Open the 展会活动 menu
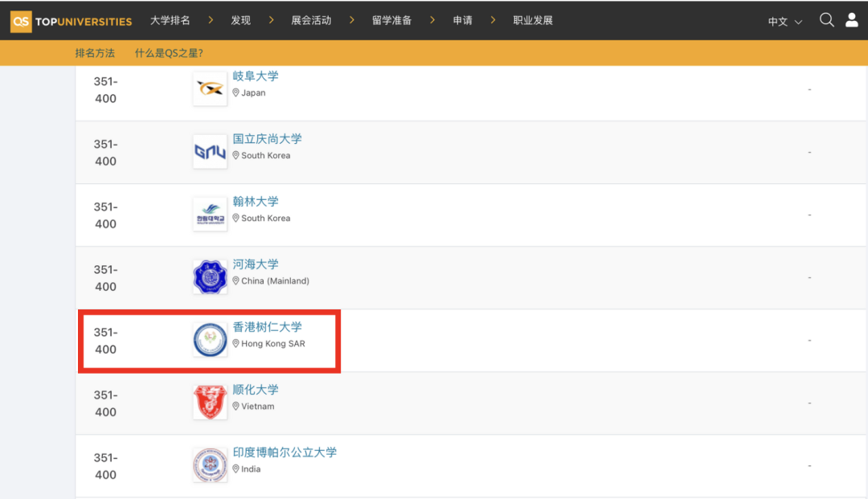The height and width of the screenshot is (499, 868). point(311,20)
